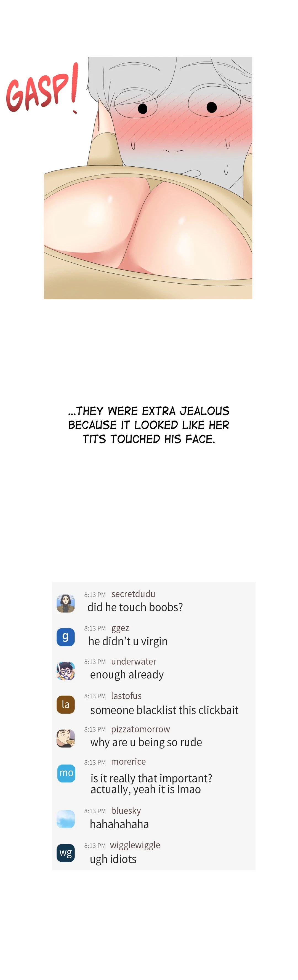Click the light blue 'mo' avatar
Screen dimensions: 298x980
point(66,773)
